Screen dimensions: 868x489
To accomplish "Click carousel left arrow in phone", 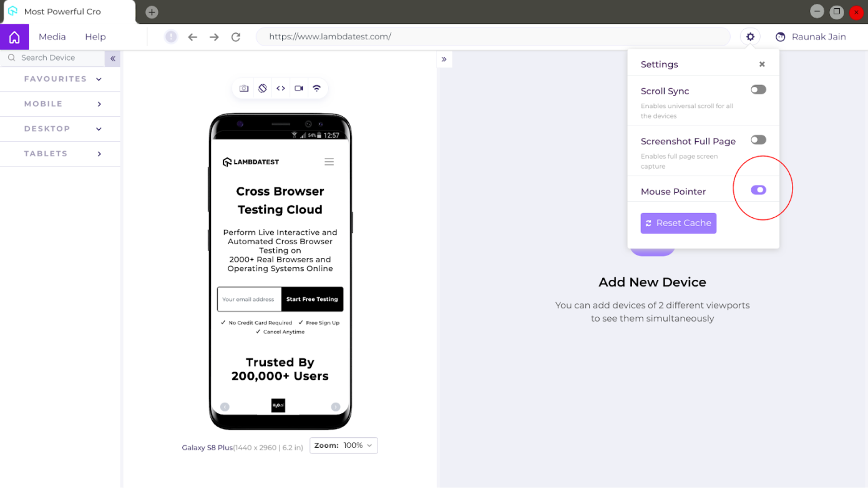I will point(225,407).
